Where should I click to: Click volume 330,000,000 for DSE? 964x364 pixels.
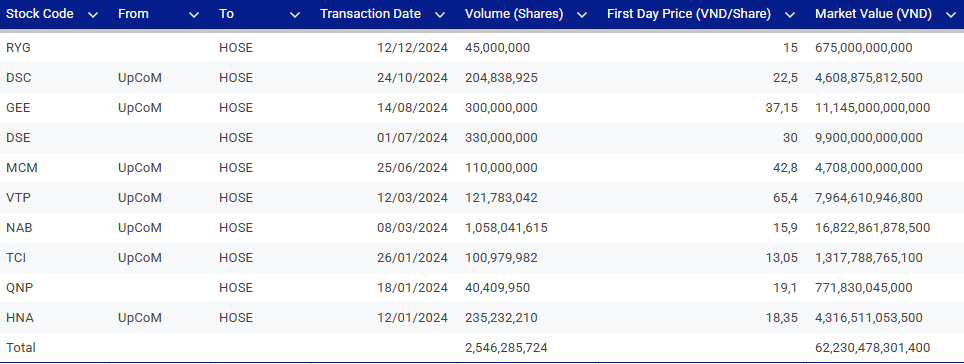click(x=501, y=138)
